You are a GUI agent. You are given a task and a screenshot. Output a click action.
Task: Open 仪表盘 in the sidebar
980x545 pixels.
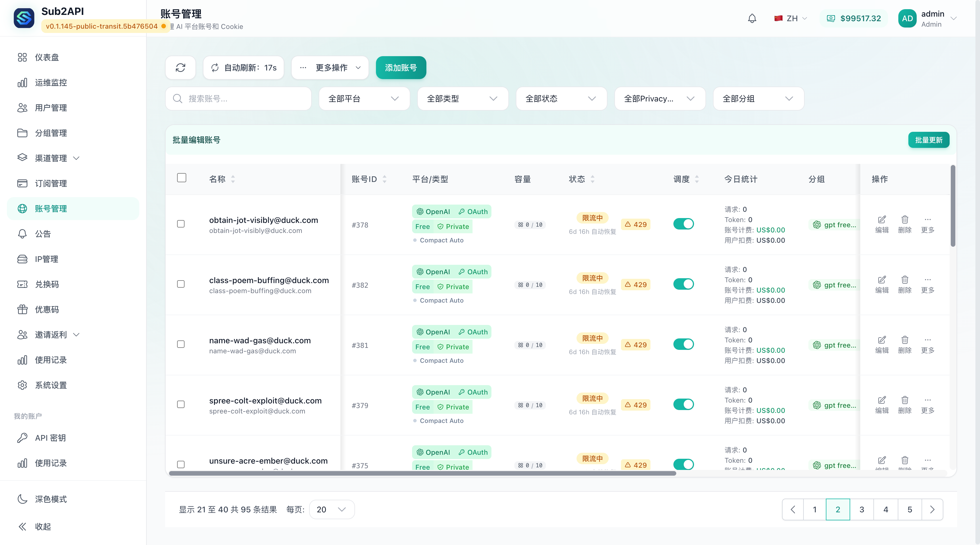(x=73, y=57)
